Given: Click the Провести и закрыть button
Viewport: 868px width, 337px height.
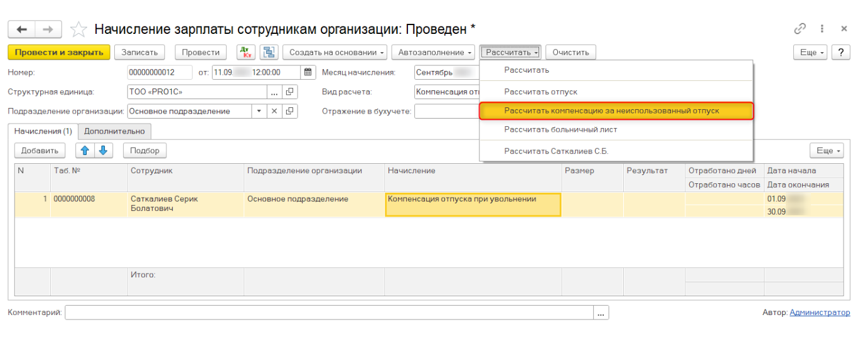Looking at the screenshot, I should click(x=59, y=53).
